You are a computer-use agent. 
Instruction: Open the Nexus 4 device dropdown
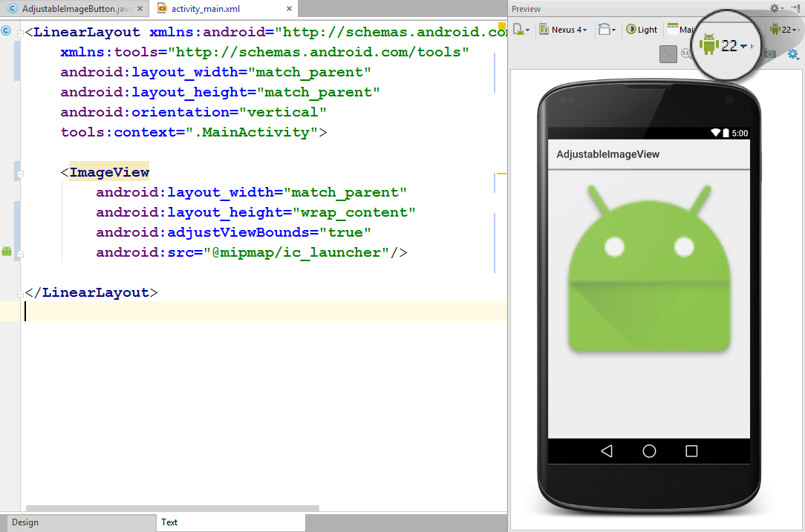[563, 29]
